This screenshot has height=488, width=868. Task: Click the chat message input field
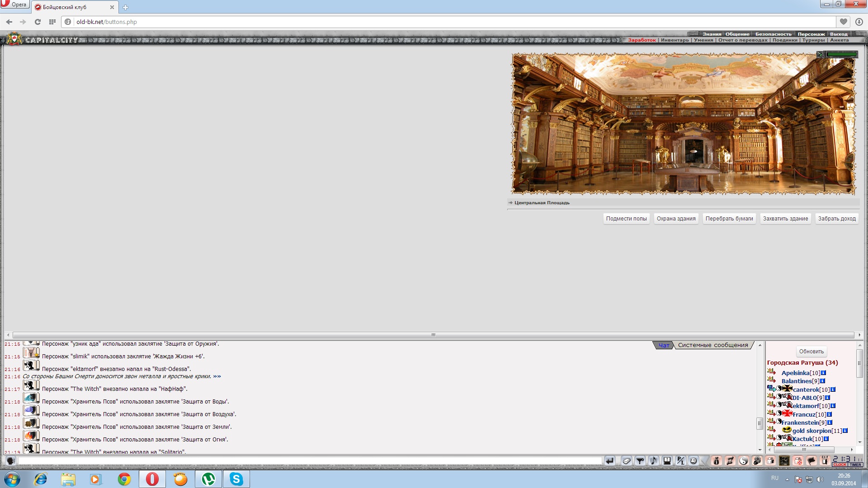310,460
